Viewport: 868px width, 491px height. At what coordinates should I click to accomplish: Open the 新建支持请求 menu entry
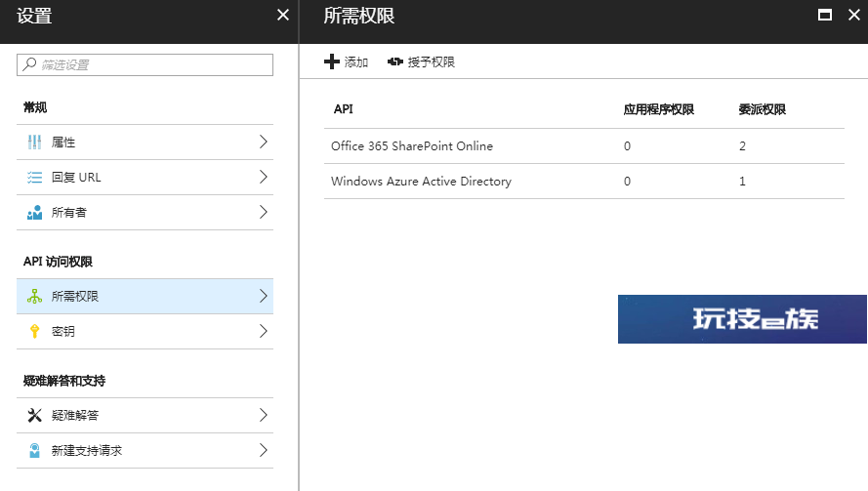coord(145,451)
